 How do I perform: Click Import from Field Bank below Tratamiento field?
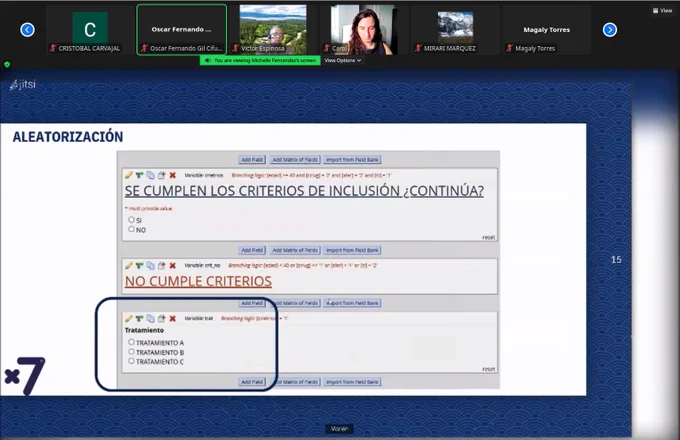[x=352, y=382]
